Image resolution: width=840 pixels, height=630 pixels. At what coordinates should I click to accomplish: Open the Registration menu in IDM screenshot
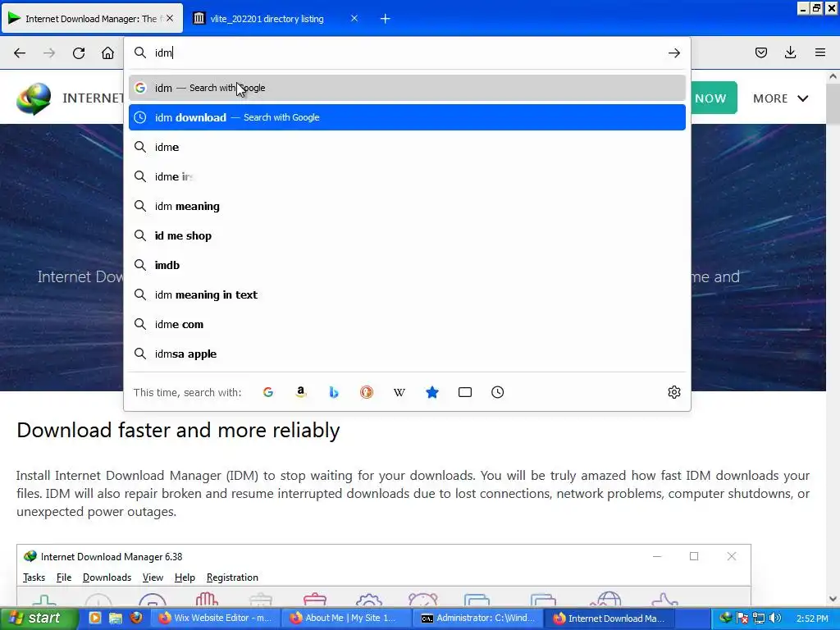coord(232,577)
